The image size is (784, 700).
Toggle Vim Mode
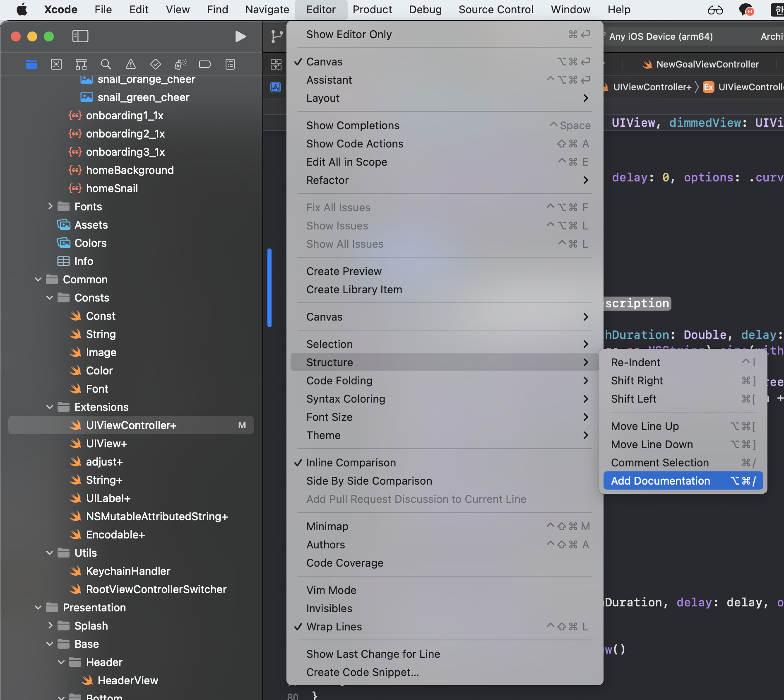(445, 590)
